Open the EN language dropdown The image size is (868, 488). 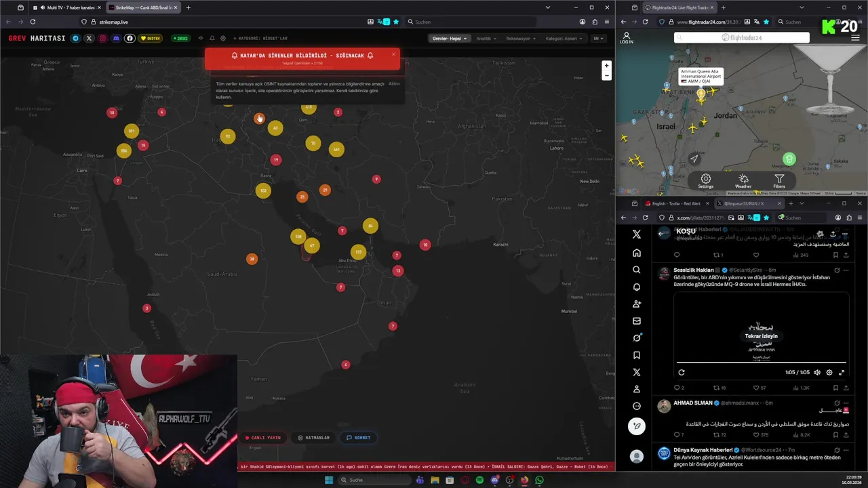598,39
